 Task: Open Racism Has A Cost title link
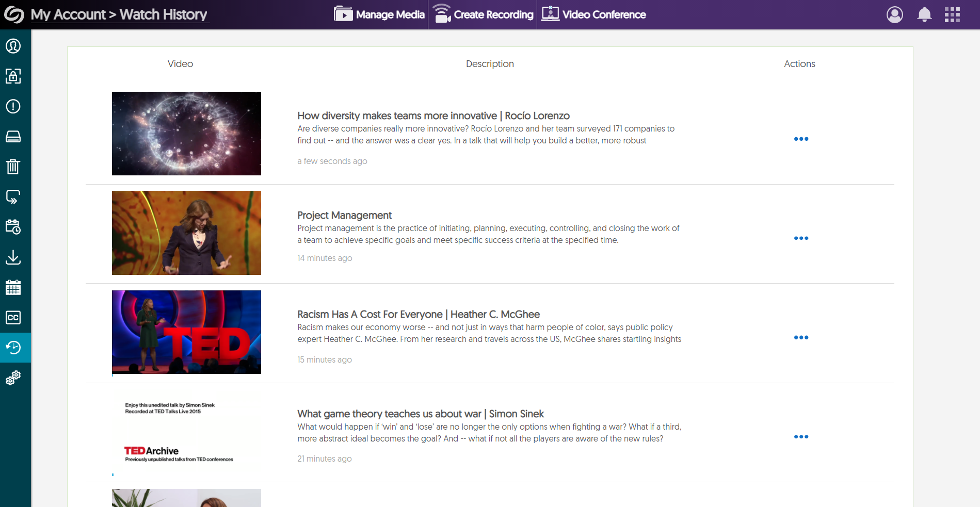click(418, 314)
